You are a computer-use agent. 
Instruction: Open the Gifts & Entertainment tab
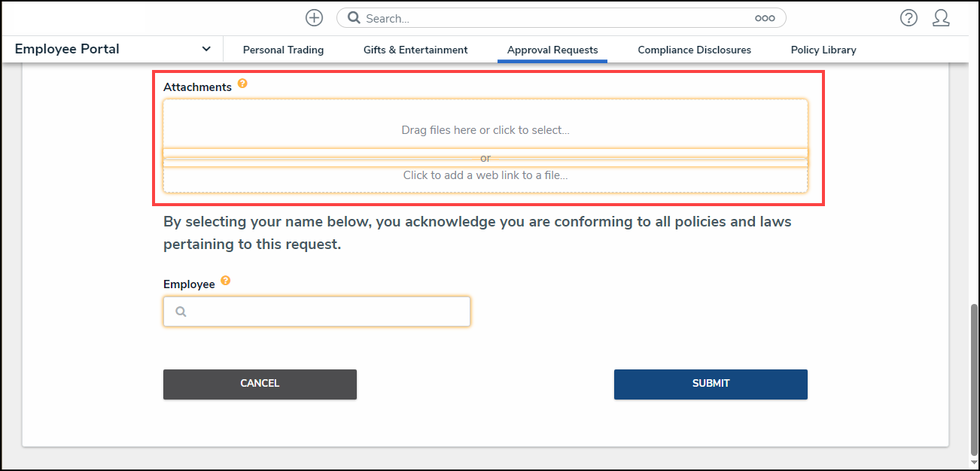(x=415, y=50)
